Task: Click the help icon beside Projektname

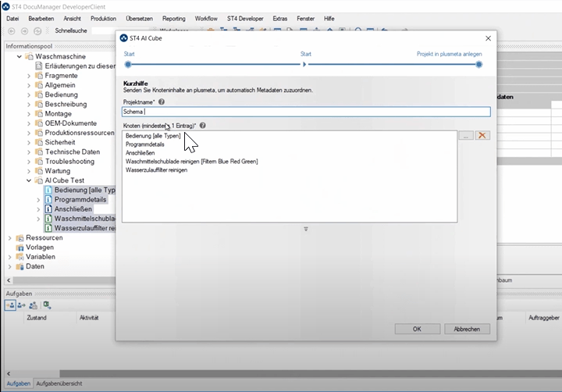Action: click(x=162, y=102)
